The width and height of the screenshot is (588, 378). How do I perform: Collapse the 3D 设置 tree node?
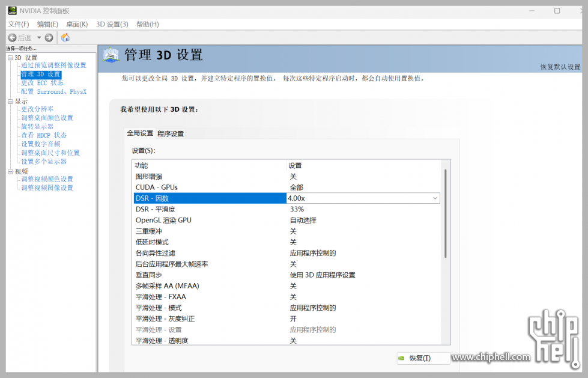10,58
